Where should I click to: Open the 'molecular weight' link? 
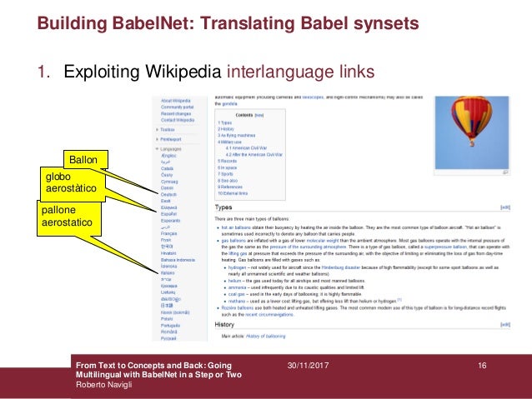tap(323, 241)
